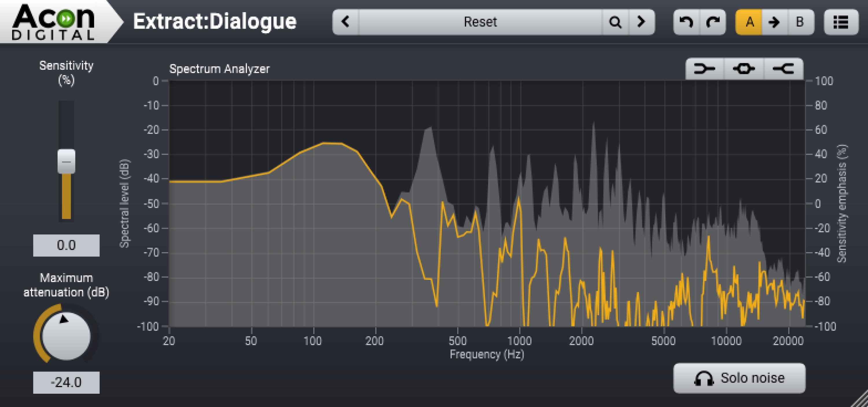Screen dimensions: 868x407
Task: Click the Acon Digital logo
Action: pos(54,21)
